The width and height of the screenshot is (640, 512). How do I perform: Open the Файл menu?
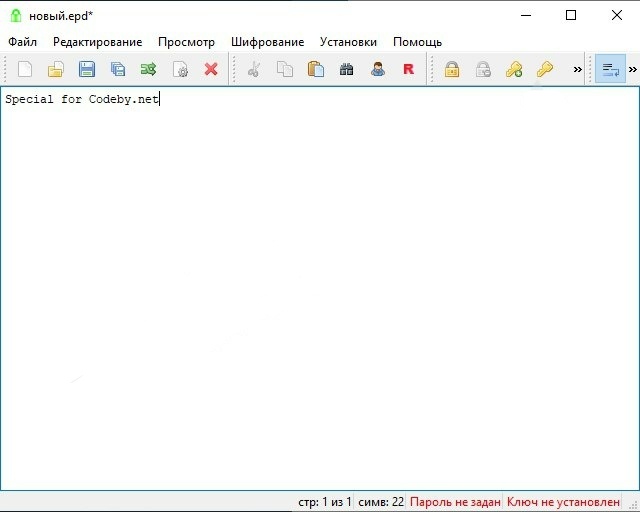pyautogui.click(x=22, y=42)
